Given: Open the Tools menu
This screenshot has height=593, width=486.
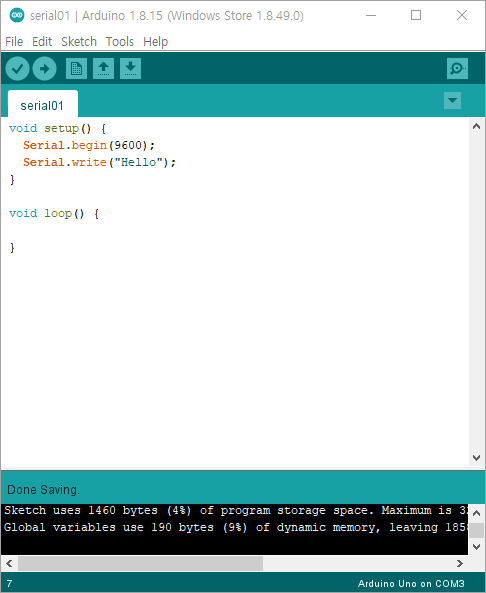Looking at the screenshot, I should pyautogui.click(x=120, y=42).
